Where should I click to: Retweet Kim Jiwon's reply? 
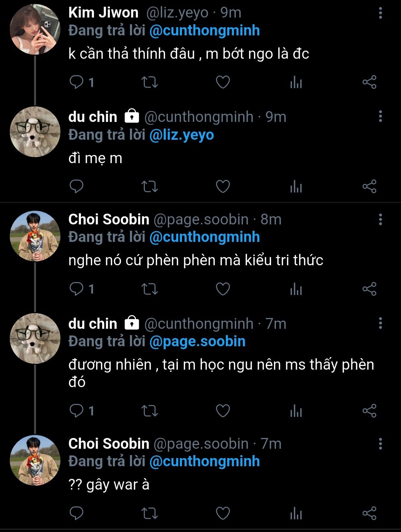pos(150,82)
